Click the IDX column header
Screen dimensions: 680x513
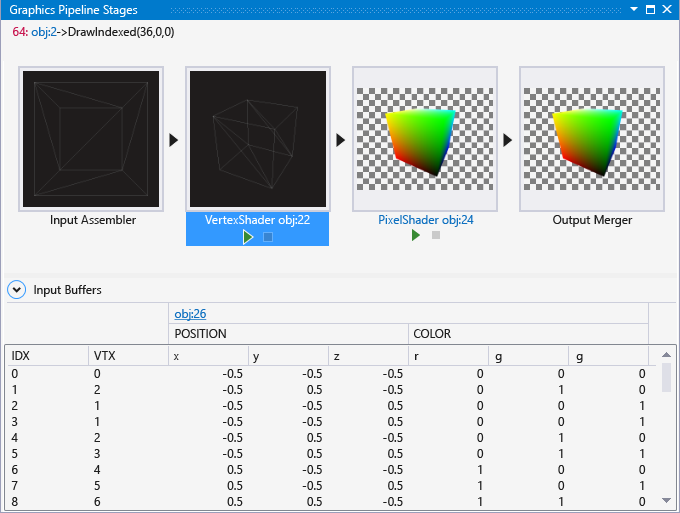coord(47,356)
